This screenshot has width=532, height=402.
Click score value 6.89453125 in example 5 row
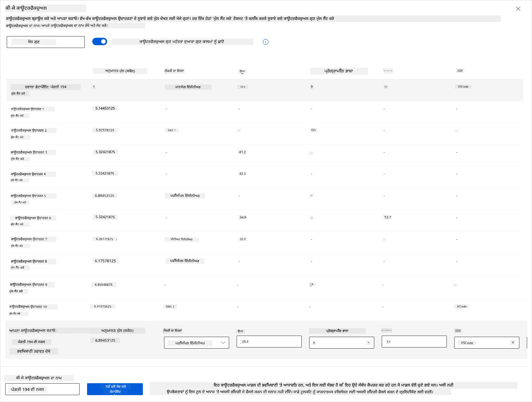pyautogui.click(x=104, y=196)
